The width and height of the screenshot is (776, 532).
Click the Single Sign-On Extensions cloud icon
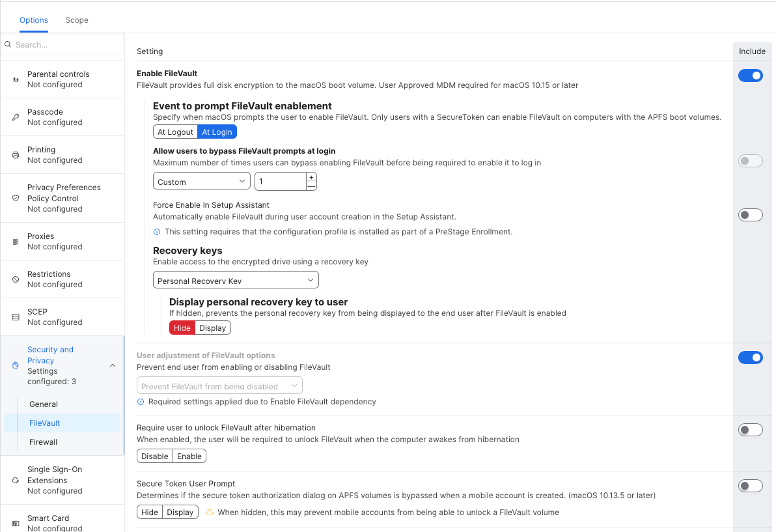(x=16, y=480)
